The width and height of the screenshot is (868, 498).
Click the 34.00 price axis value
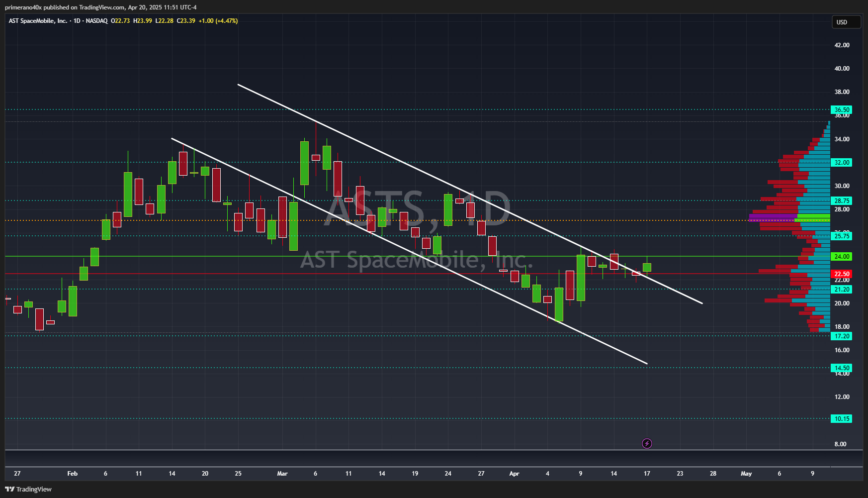click(842, 139)
